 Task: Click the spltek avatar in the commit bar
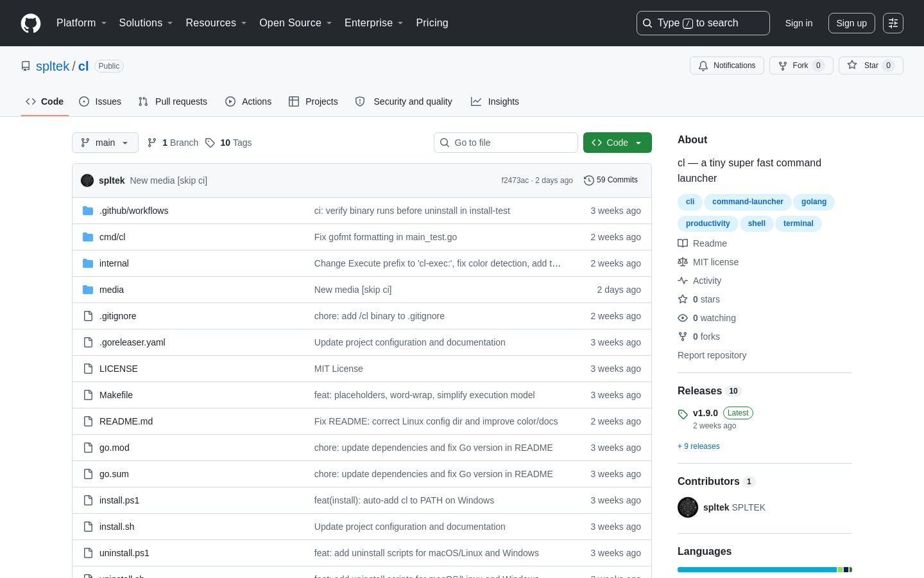pyautogui.click(x=87, y=180)
